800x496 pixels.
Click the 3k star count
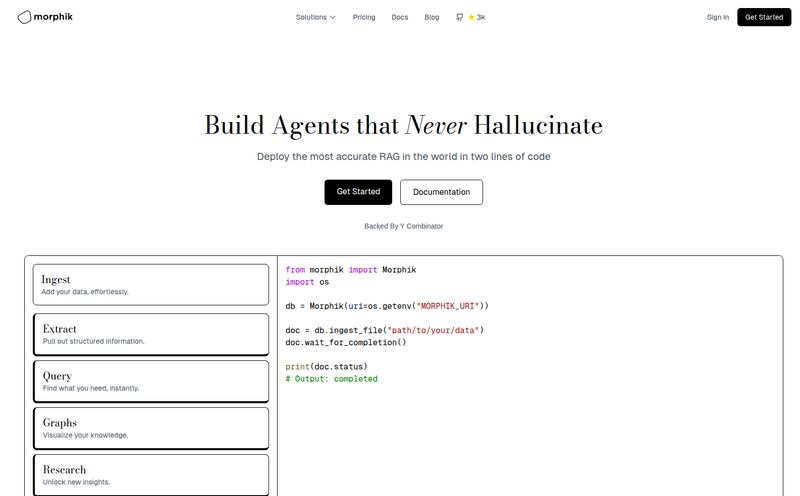[x=481, y=17]
